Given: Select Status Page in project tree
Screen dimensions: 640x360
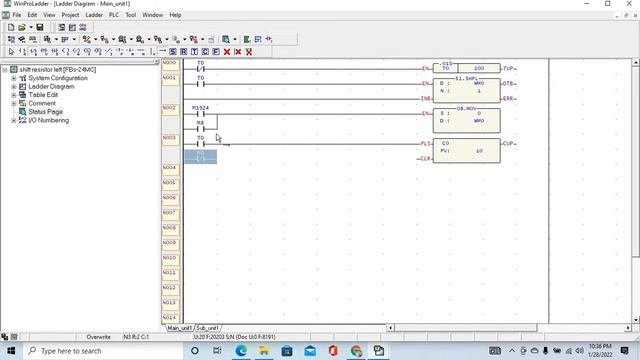Looking at the screenshot, I should tap(45, 112).
